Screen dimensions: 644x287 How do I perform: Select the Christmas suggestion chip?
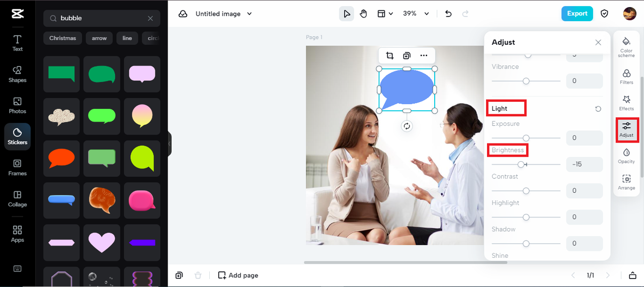pyautogui.click(x=63, y=38)
